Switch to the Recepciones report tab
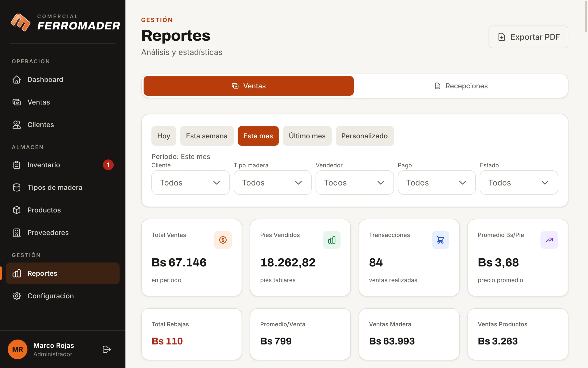Image resolution: width=588 pixels, height=368 pixels. (x=461, y=86)
